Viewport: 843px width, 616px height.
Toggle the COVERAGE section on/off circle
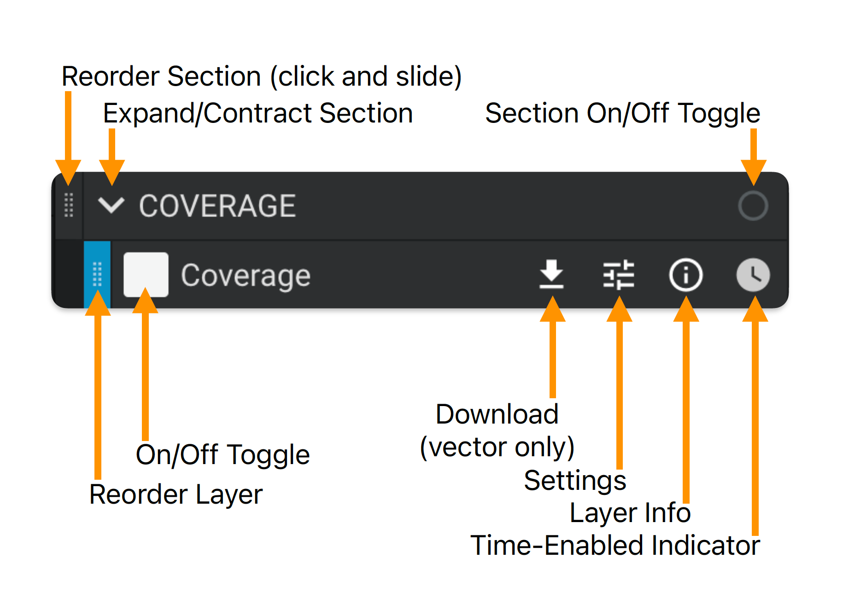tap(753, 205)
